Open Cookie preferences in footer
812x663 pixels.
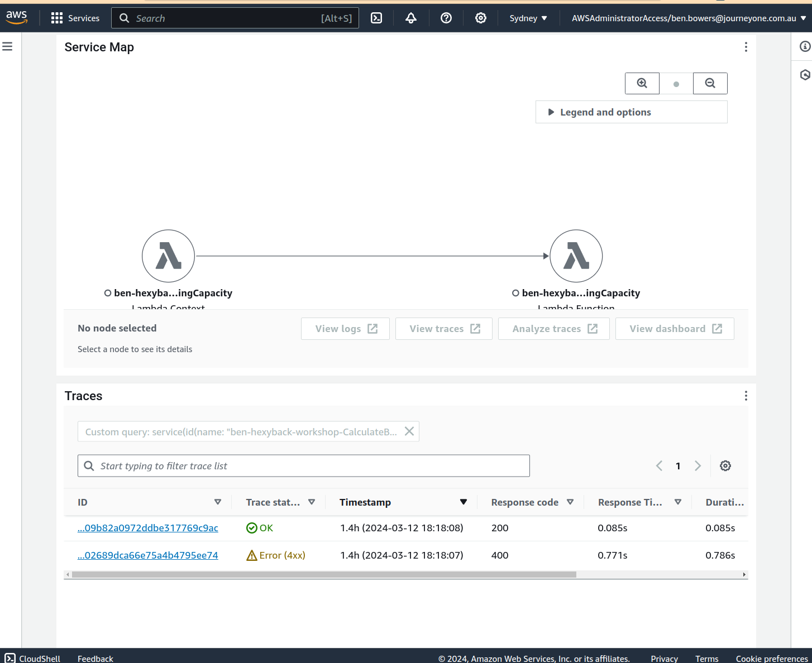tap(772, 659)
